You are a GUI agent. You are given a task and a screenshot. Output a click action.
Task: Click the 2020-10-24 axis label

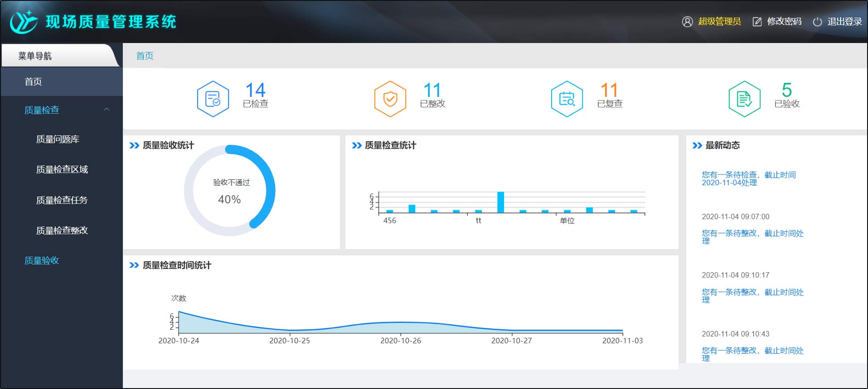coord(179,341)
